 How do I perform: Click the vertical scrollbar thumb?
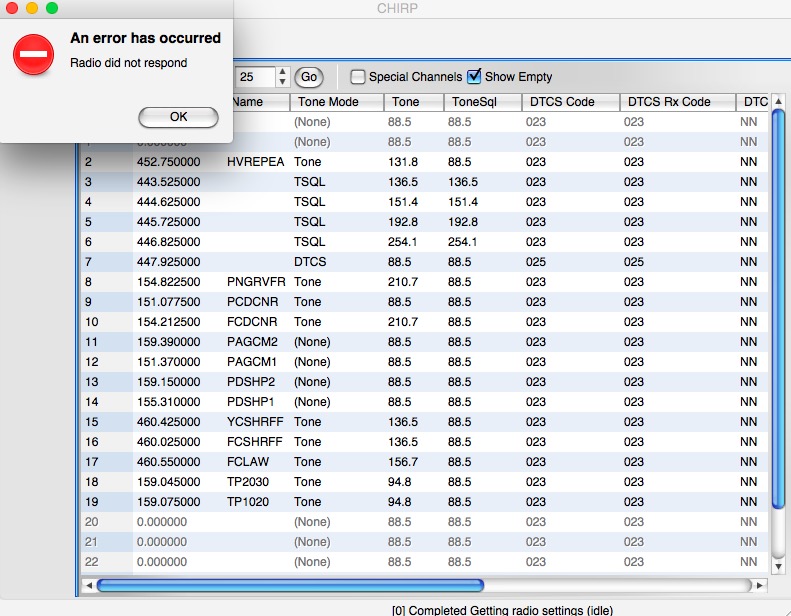[778, 309]
